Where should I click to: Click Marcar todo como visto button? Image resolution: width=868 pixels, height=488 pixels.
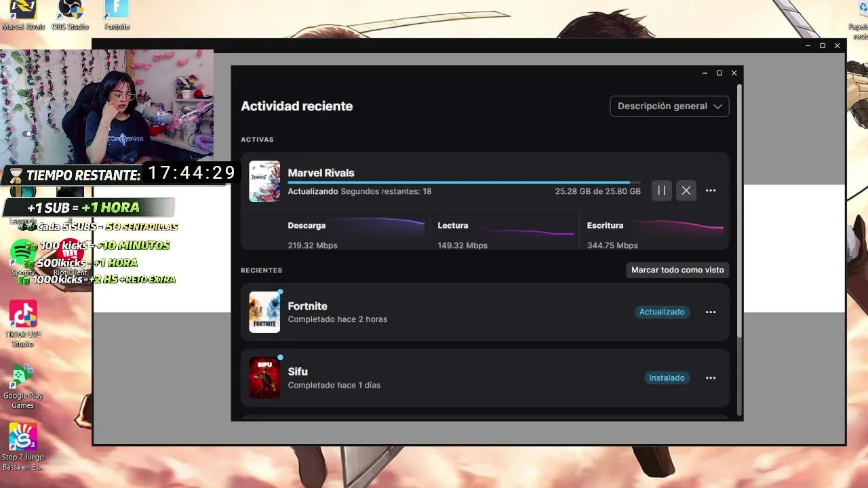pyautogui.click(x=677, y=270)
